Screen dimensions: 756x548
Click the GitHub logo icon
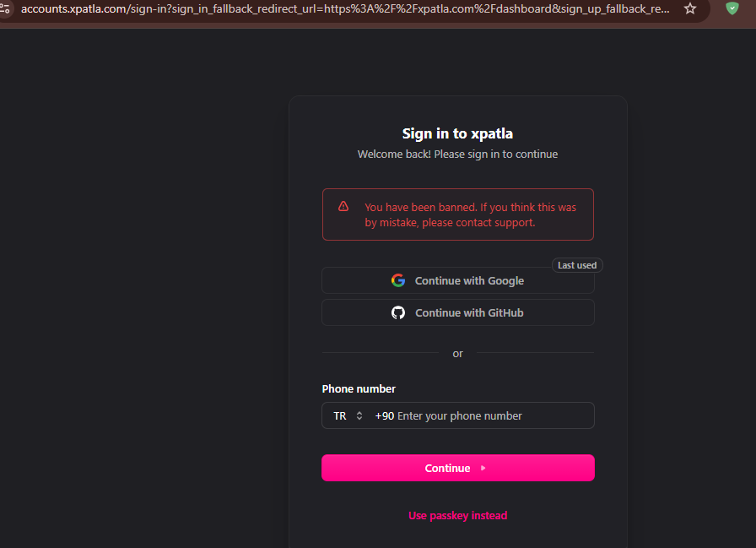pos(397,312)
